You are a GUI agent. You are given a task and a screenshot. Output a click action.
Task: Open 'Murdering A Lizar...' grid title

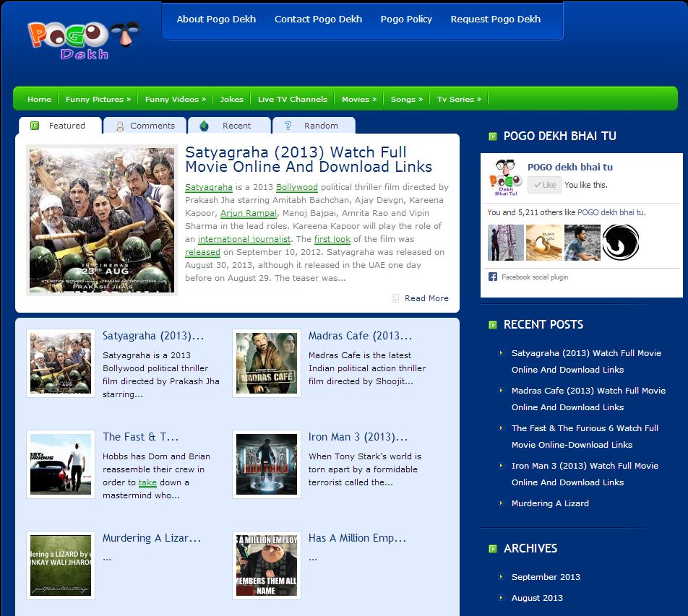[152, 538]
